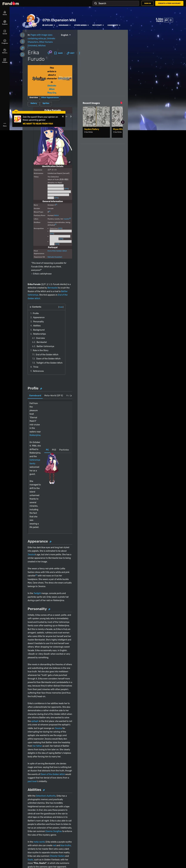Expand the Explore navigation menu
This screenshot has height=868, width=186.
click(x=49, y=25)
